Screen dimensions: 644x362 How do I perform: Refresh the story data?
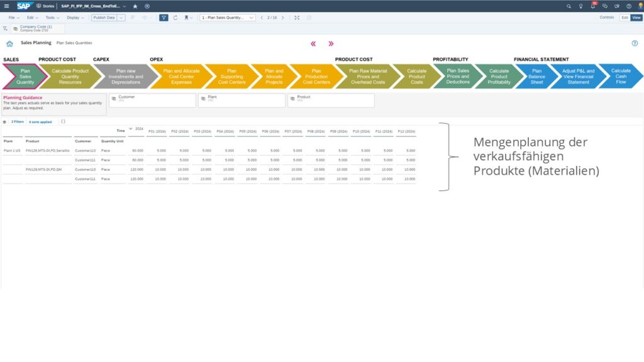pyautogui.click(x=175, y=18)
